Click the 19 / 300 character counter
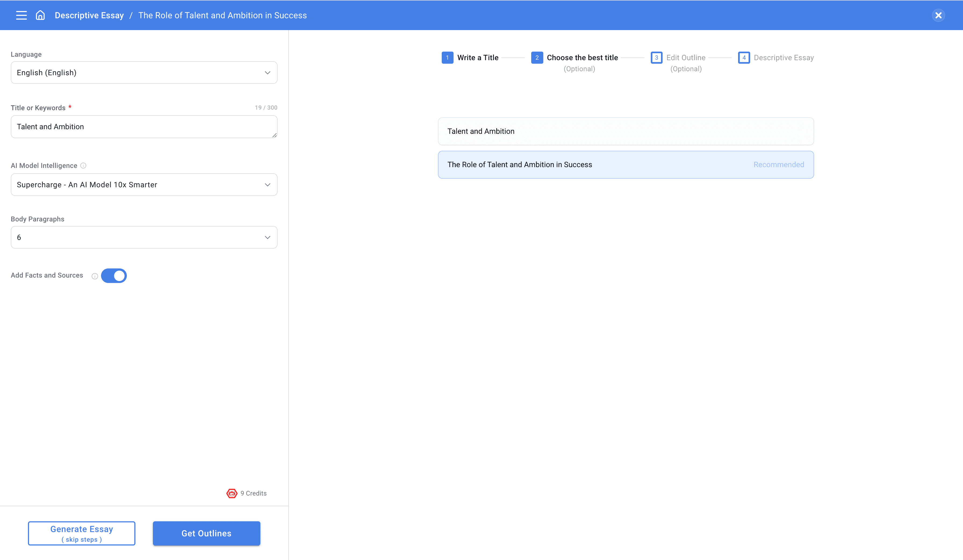Viewport: 963px width, 560px height. (266, 107)
